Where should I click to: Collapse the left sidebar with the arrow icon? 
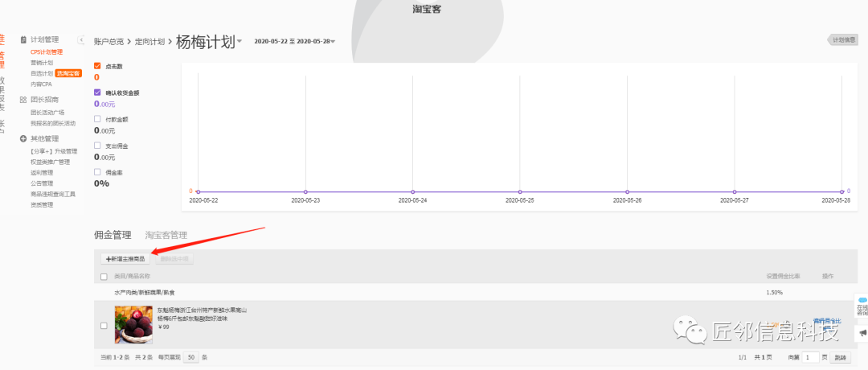click(81, 40)
